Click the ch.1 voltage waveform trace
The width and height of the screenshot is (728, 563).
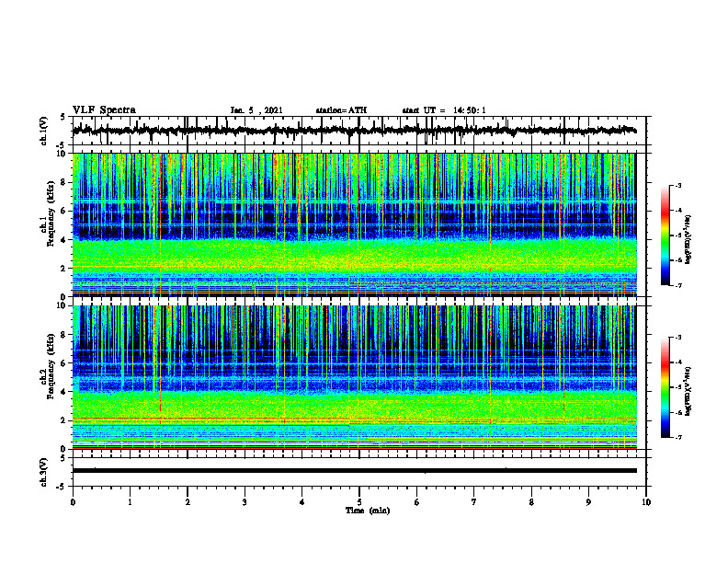tap(354, 131)
